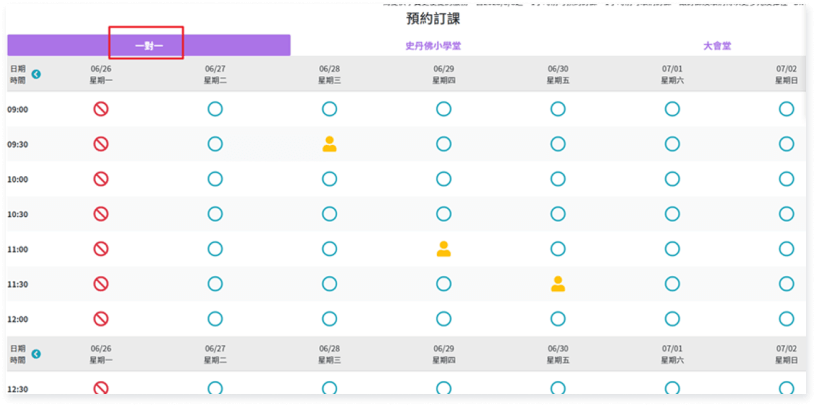Select open slot 07/01 at 11:00
Screen dimensions: 816x407
(x=672, y=249)
